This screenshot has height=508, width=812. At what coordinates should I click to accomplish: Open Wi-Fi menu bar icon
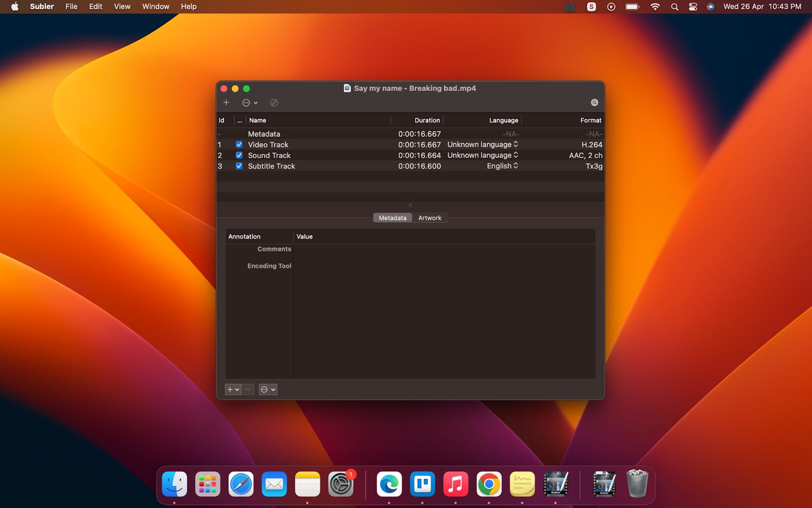click(655, 7)
